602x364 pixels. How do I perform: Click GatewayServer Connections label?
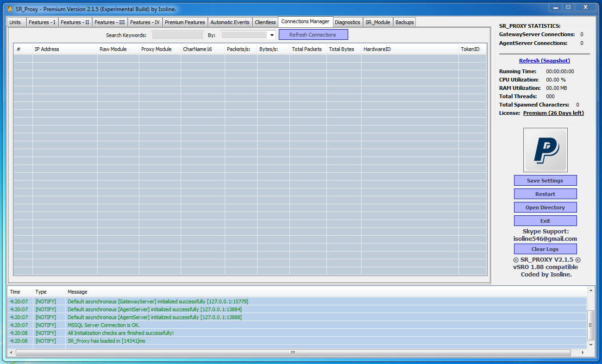point(537,34)
